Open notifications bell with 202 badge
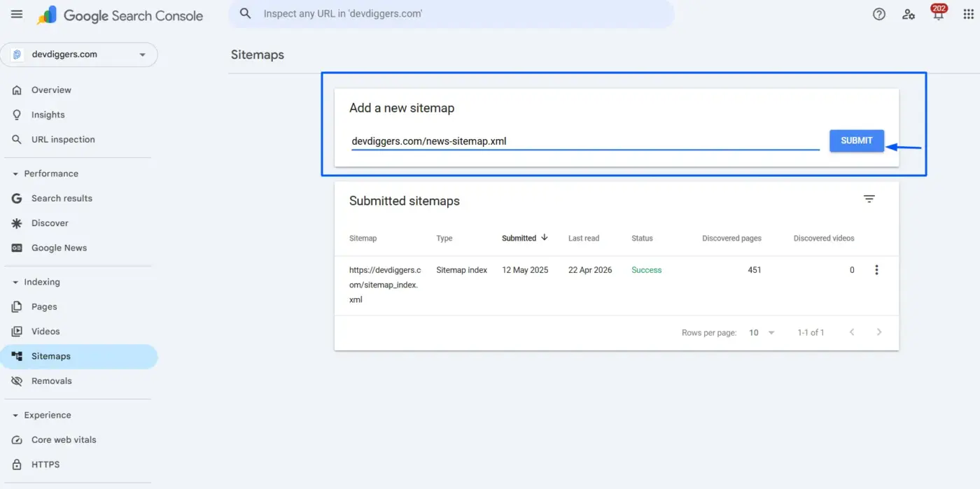Screen dimensions: 980x489 [938, 13]
